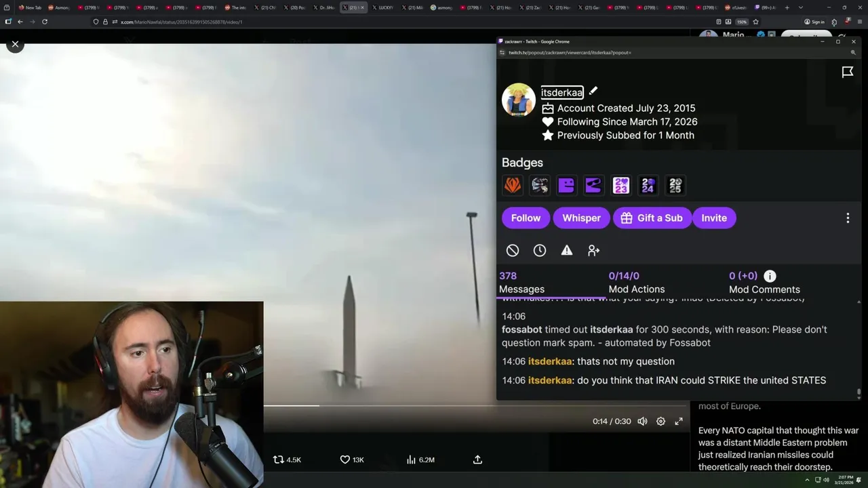Click the browser back arrow

coord(20,22)
